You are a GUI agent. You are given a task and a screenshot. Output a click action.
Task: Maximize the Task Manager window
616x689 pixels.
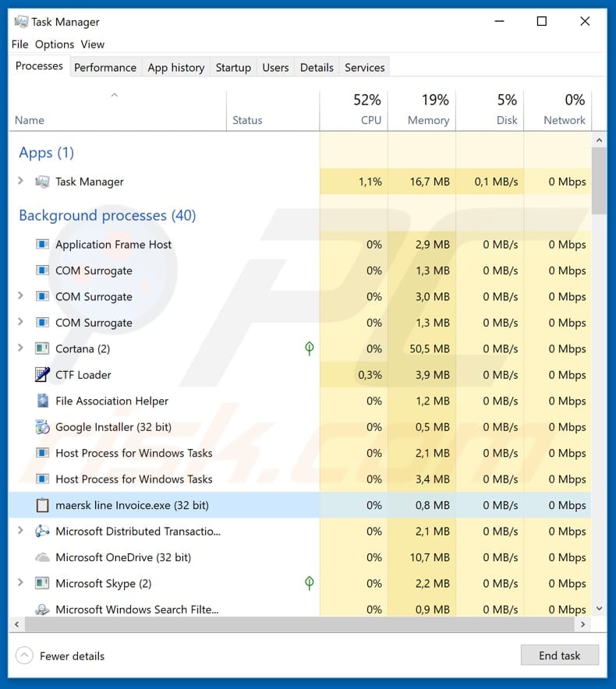click(x=542, y=21)
